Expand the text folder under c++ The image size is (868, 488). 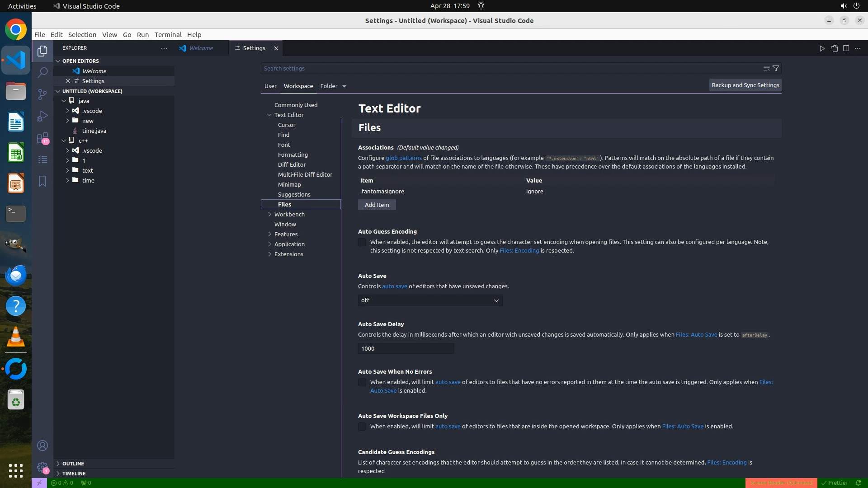(x=88, y=170)
